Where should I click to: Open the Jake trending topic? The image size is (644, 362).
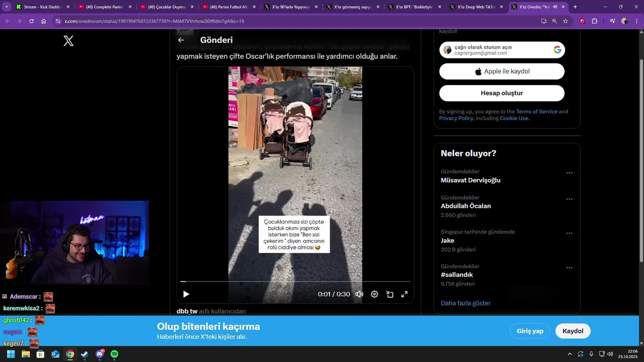pyautogui.click(x=447, y=240)
